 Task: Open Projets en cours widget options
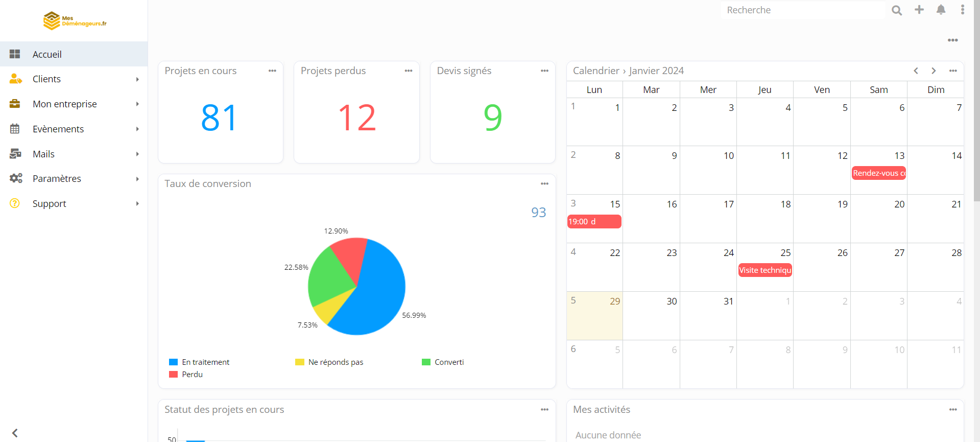pyautogui.click(x=272, y=71)
